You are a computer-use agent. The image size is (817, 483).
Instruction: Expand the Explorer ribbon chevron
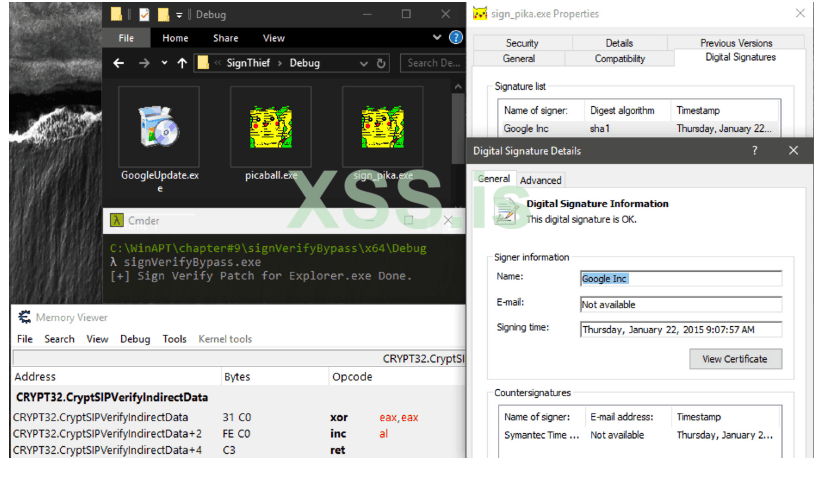[437, 37]
